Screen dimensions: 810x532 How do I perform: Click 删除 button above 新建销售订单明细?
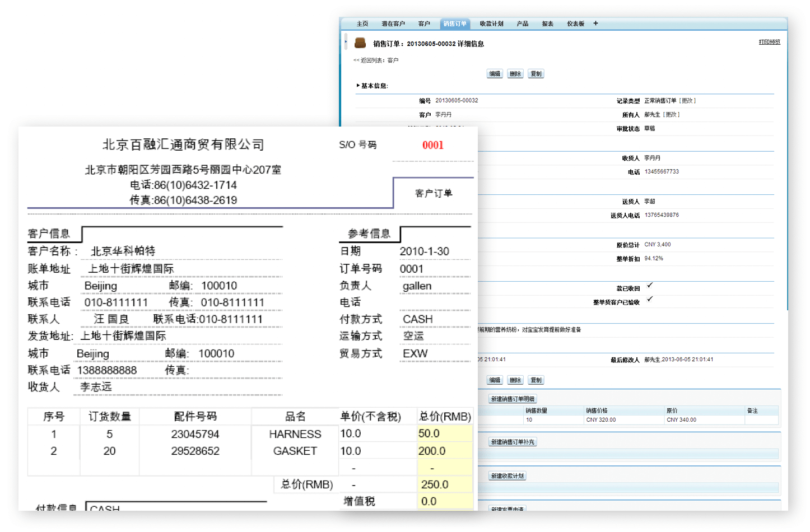[x=515, y=380]
